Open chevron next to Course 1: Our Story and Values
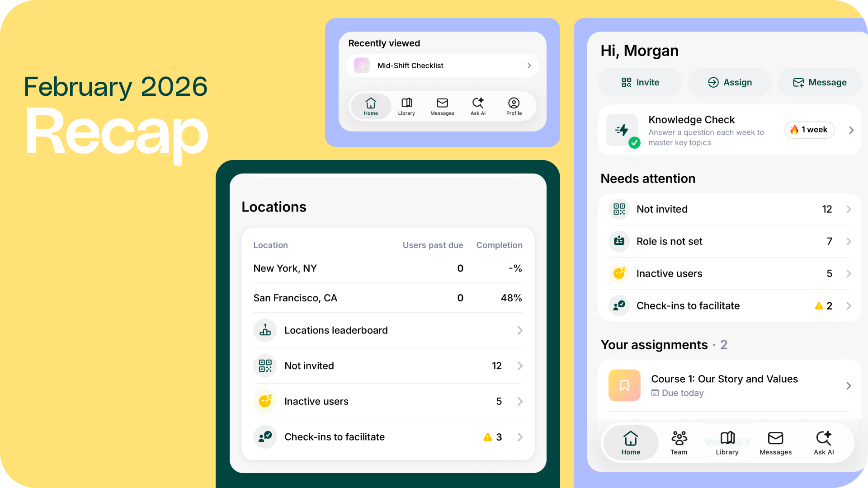 tap(849, 385)
